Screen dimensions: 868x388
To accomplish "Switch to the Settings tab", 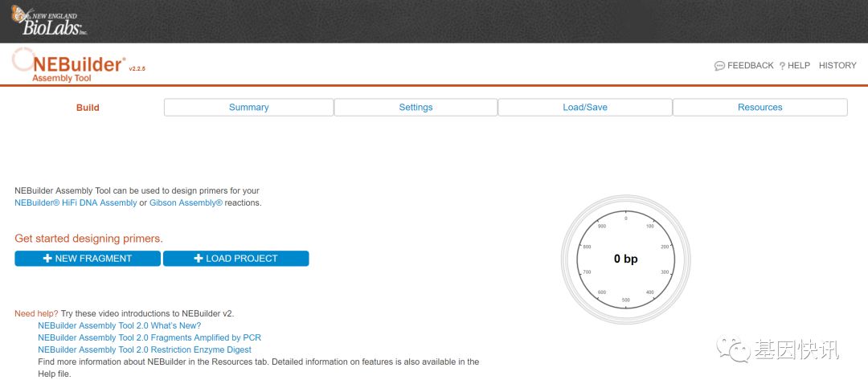I will pos(416,108).
